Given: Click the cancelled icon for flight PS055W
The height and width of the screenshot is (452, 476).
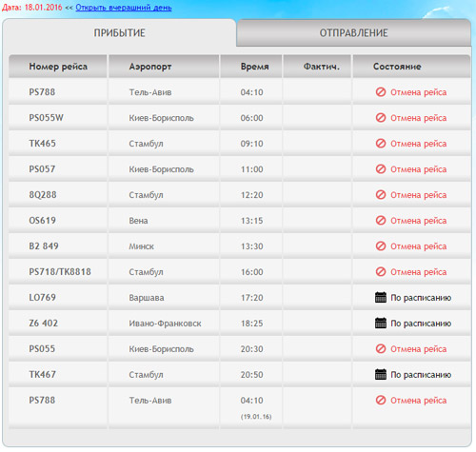Looking at the screenshot, I should coord(381,118).
